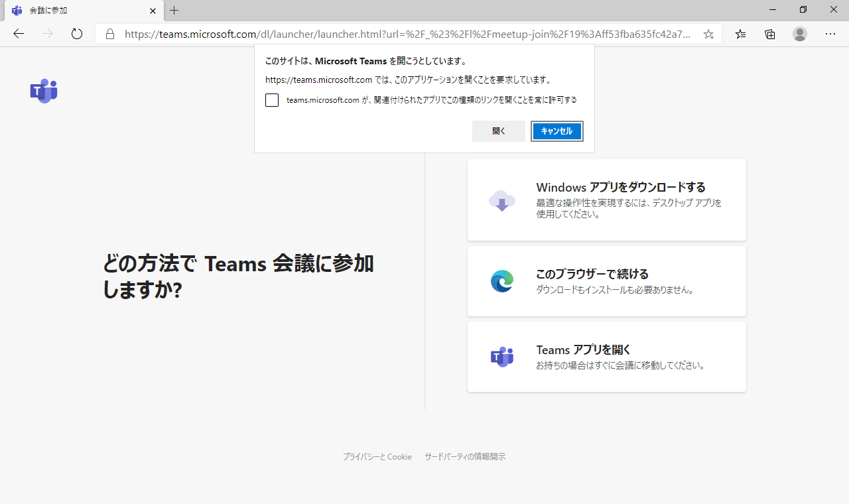Click the お持ちの場合はすぐに会議に移動してください text
Screen dimensions: 849x504
(x=621, y=365)
